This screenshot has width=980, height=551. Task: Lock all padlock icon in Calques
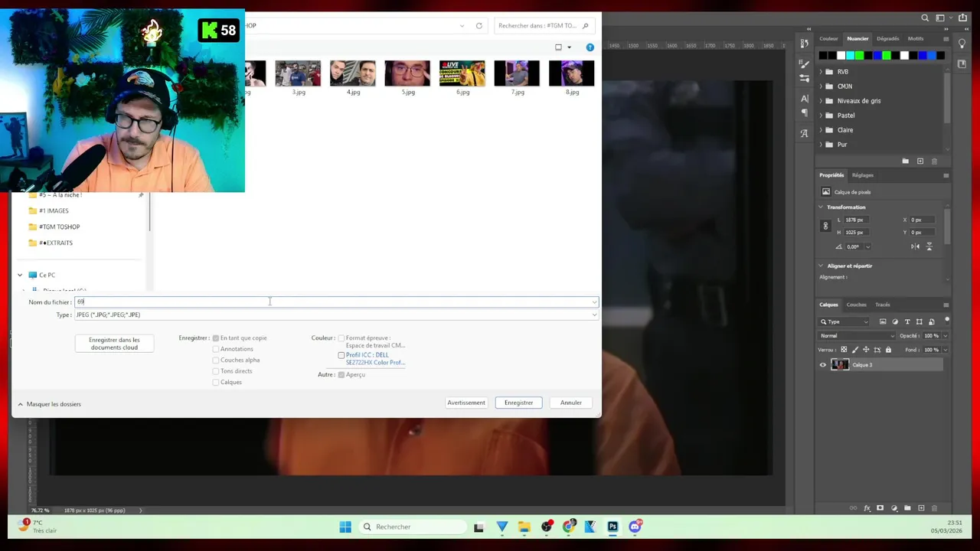coord(888,350)
